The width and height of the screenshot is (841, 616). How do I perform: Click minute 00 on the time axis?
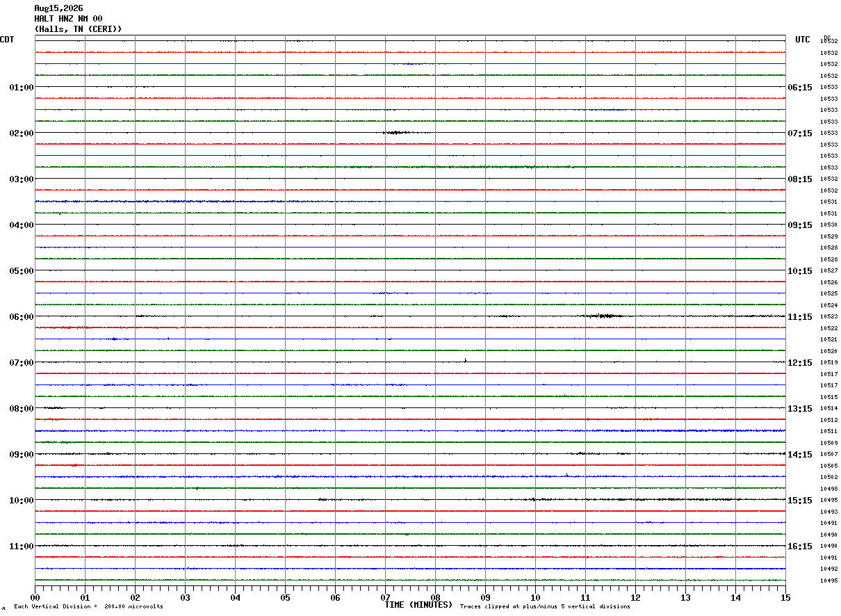coord(35,597)
